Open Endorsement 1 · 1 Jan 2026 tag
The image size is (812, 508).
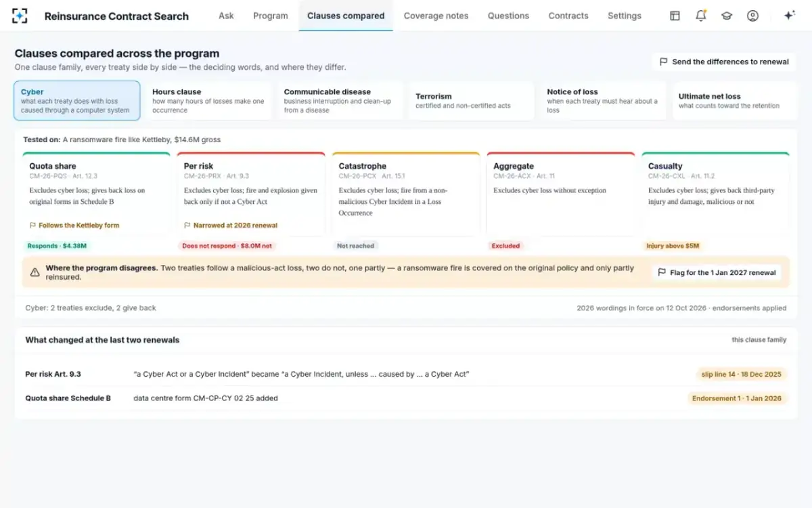(737, 398)
